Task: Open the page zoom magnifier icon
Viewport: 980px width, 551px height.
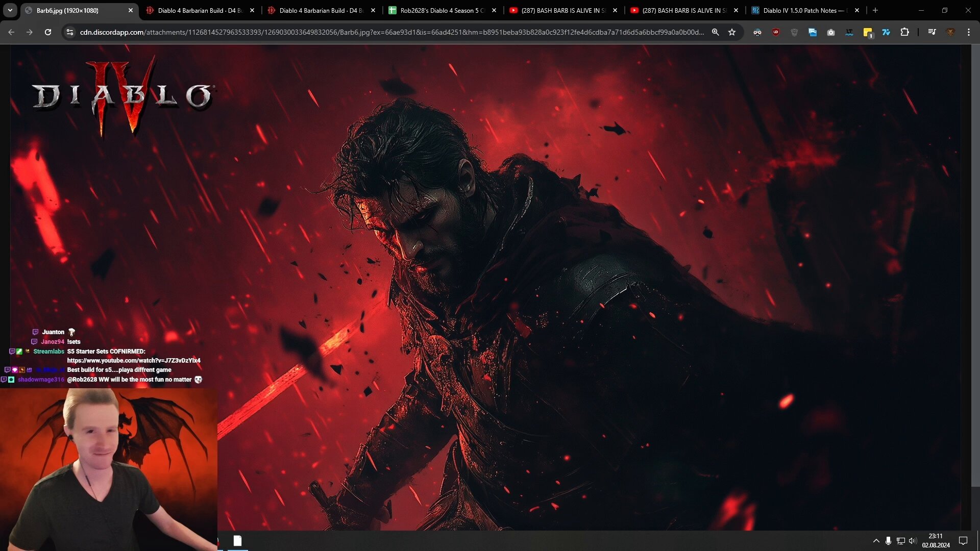Action: click(x=716, y=32)
